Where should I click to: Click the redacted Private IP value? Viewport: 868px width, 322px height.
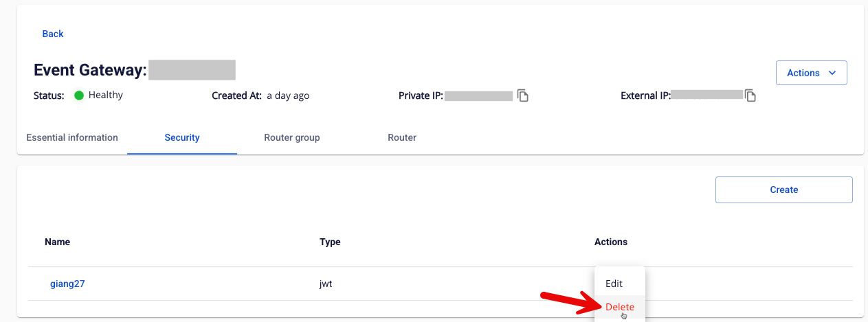[x=478, y=96]
